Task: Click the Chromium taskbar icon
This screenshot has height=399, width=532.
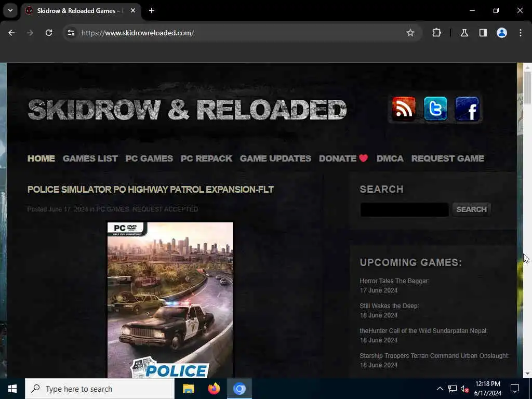Action: tap(239, 389)
